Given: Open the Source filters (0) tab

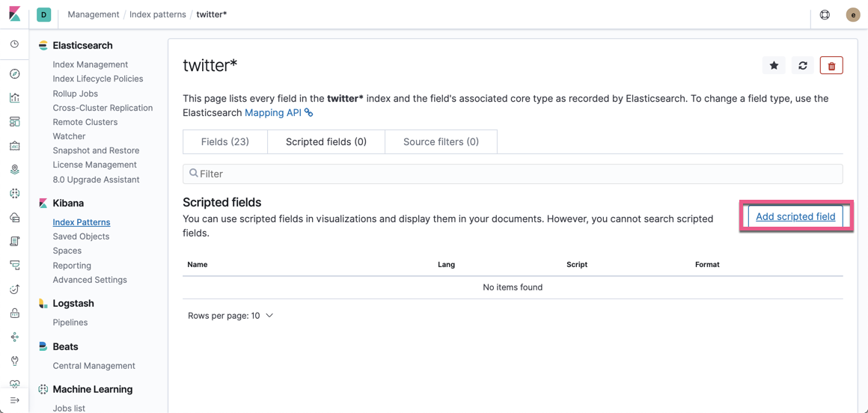Looking at the screenshot, I should (x=441, y=141).
